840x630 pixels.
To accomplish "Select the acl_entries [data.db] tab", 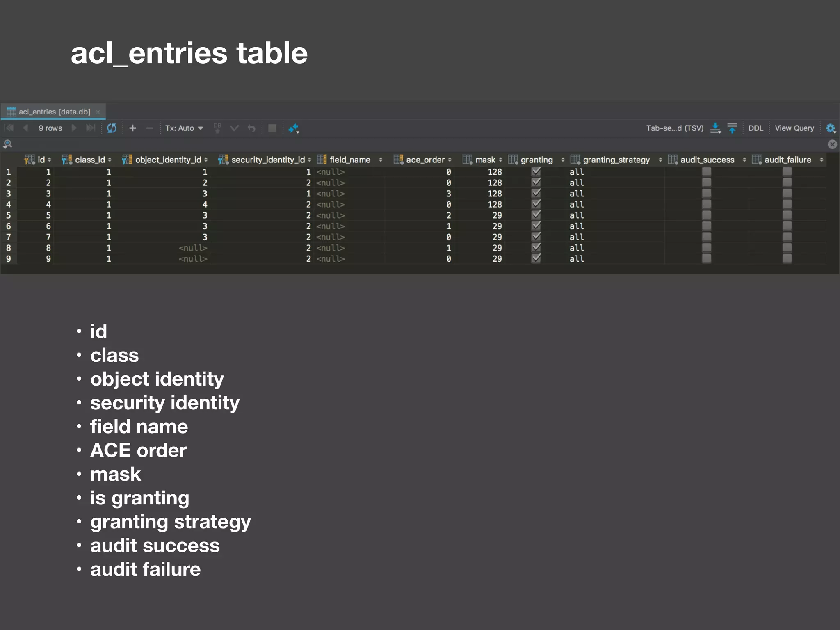I will 53,112.
